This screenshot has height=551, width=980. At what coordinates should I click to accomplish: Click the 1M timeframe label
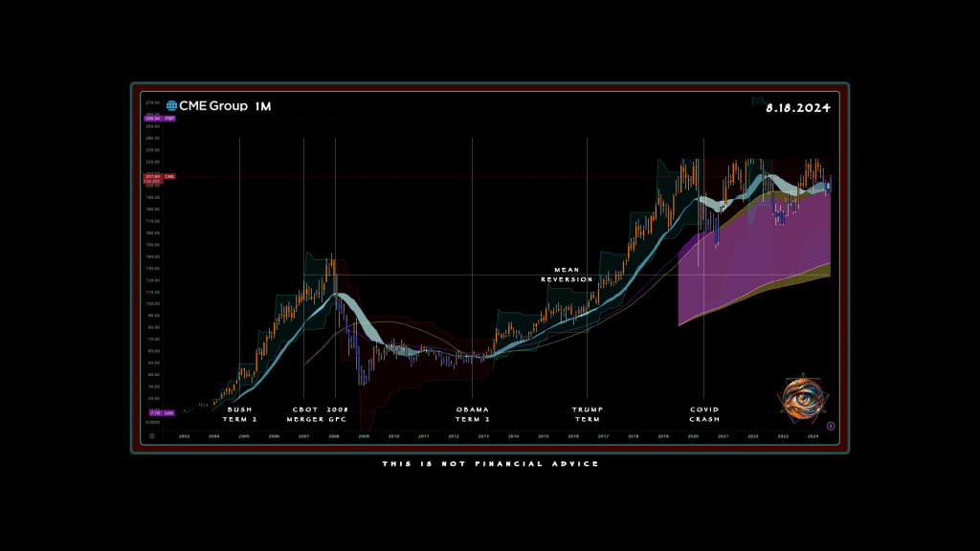[262, 106]
